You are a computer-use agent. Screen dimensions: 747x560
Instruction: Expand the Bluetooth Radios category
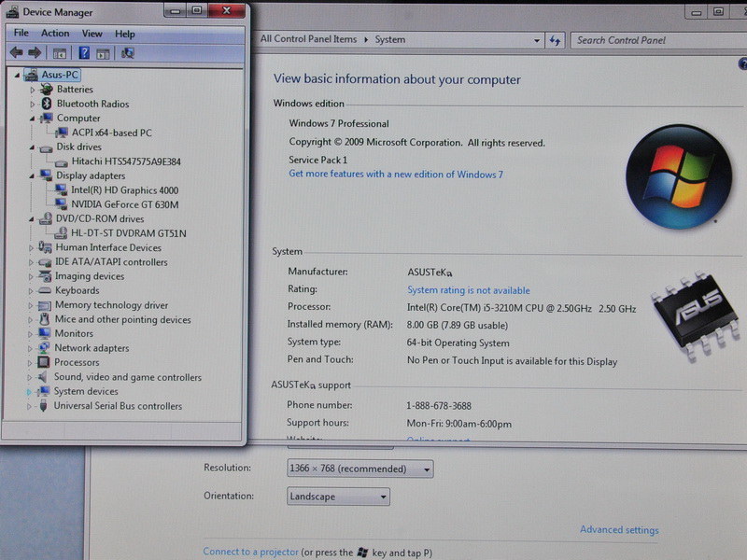click(x=33, y=104)
